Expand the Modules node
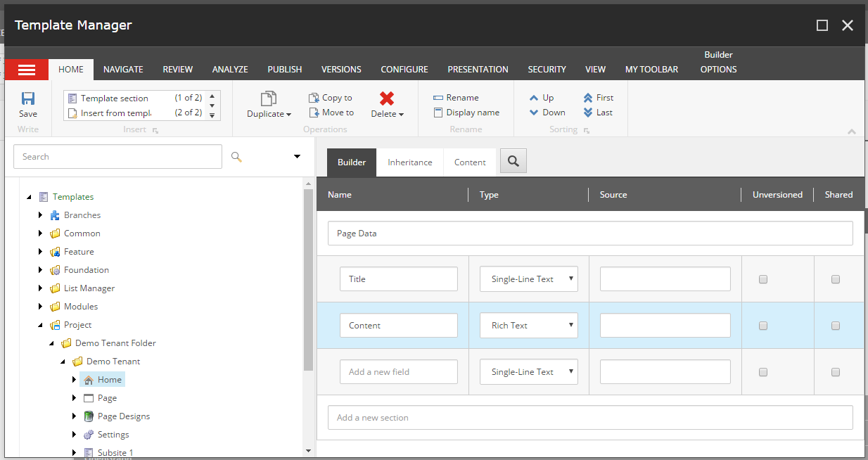The height and width of the screenshot is (460, 868). (41, 307)
